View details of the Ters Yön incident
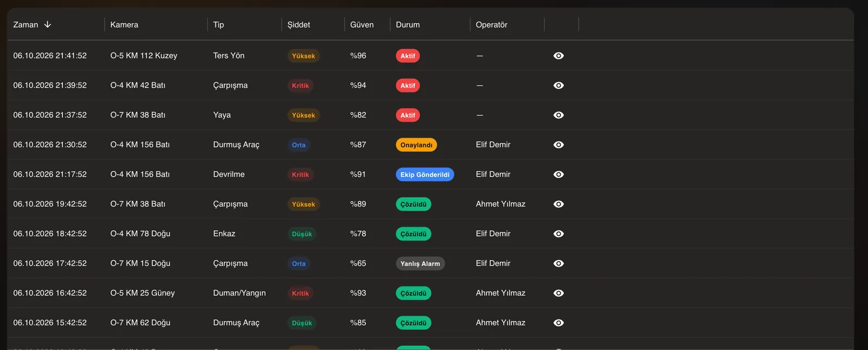The width and height of the screenshot is (868, 350). coord(558,56)
